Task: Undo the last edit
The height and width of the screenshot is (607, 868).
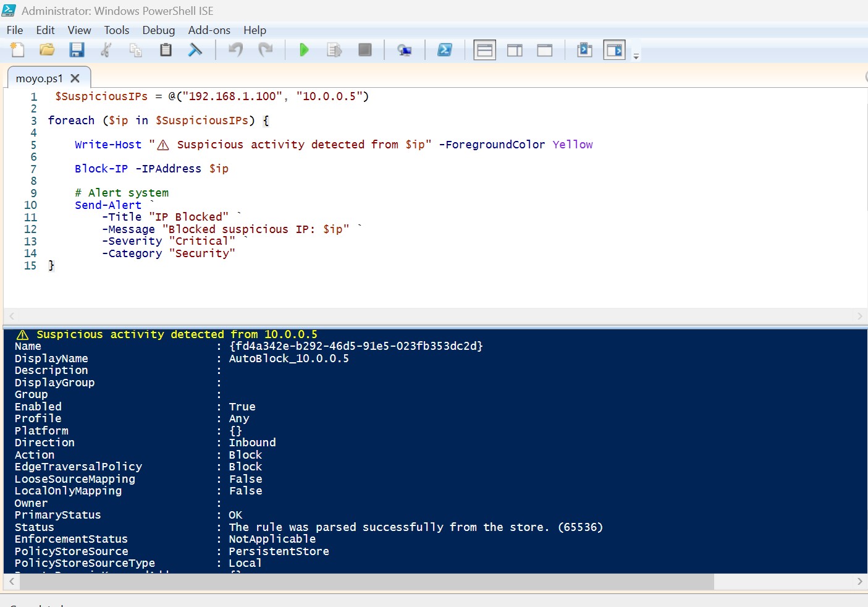Action: pos(235,50)
